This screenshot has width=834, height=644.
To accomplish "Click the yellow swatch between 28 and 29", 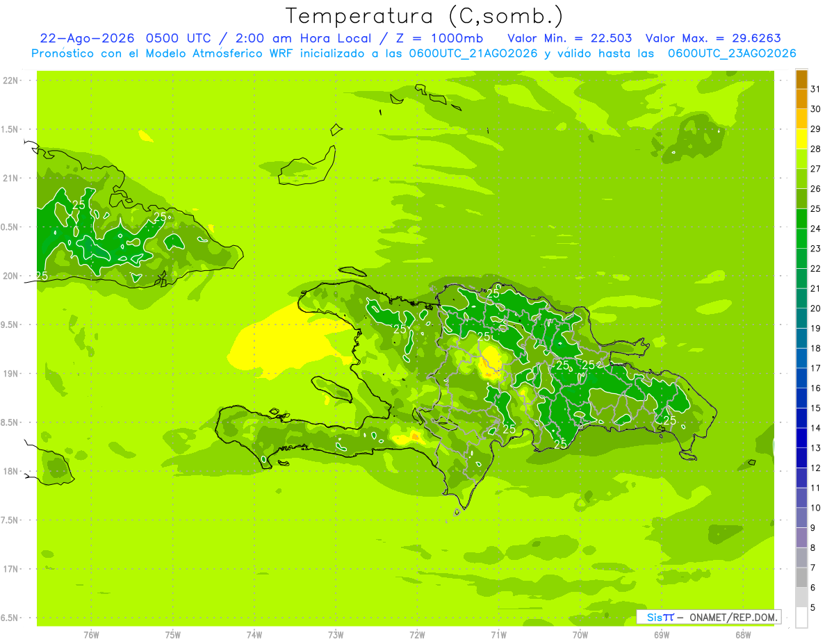I will click(801, 139).
